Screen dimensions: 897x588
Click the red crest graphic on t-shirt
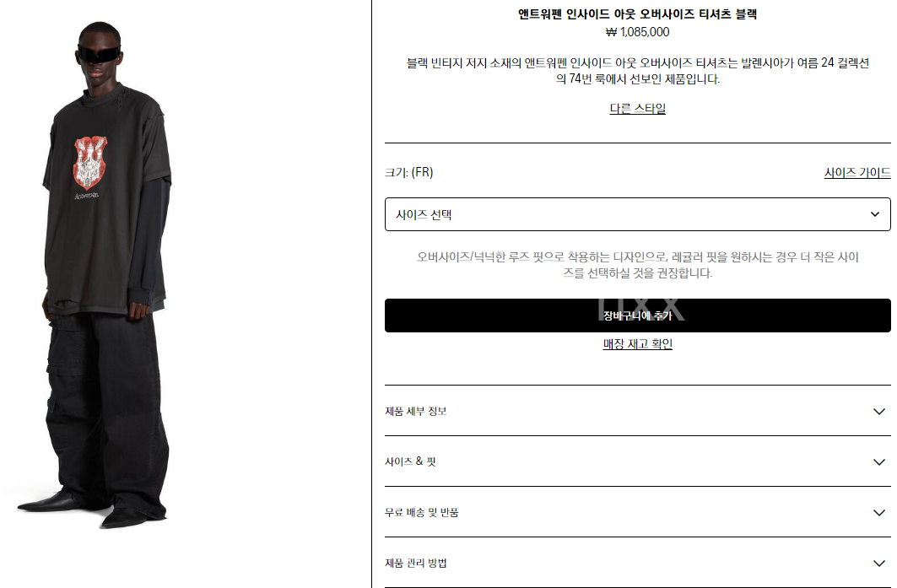[x=89, y=163]
